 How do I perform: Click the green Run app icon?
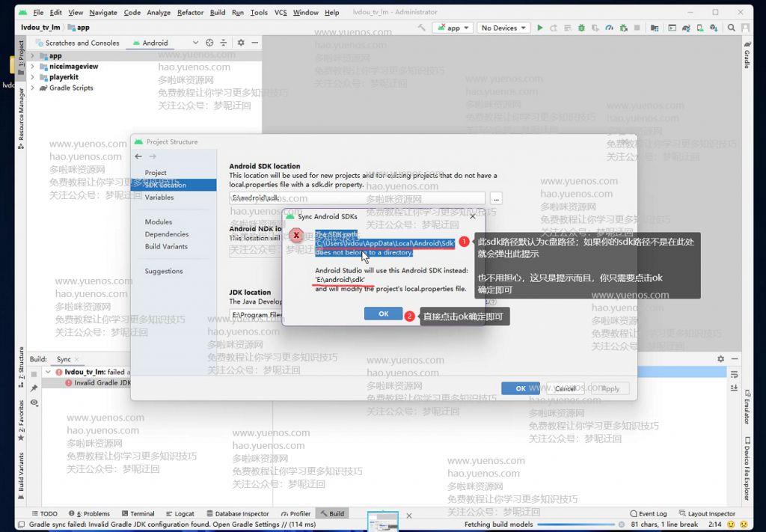[540, 28]
